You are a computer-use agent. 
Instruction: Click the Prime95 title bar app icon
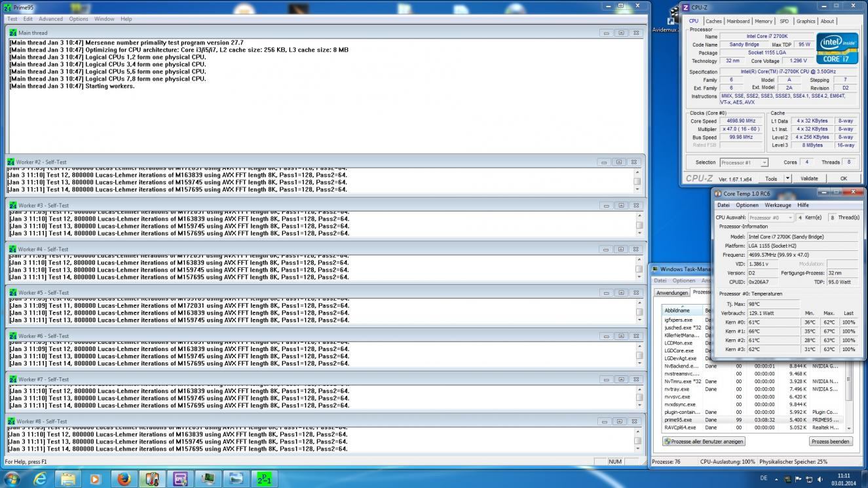click(7, 7)
